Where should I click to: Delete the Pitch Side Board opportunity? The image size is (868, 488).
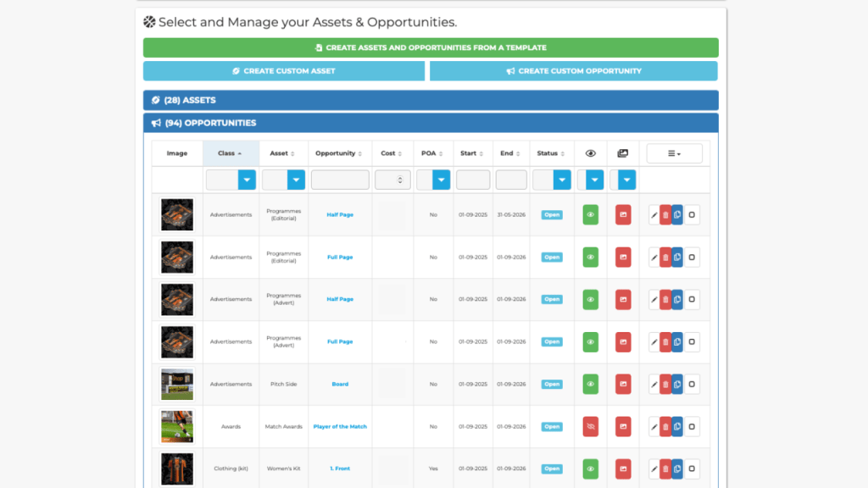(665, 385)
